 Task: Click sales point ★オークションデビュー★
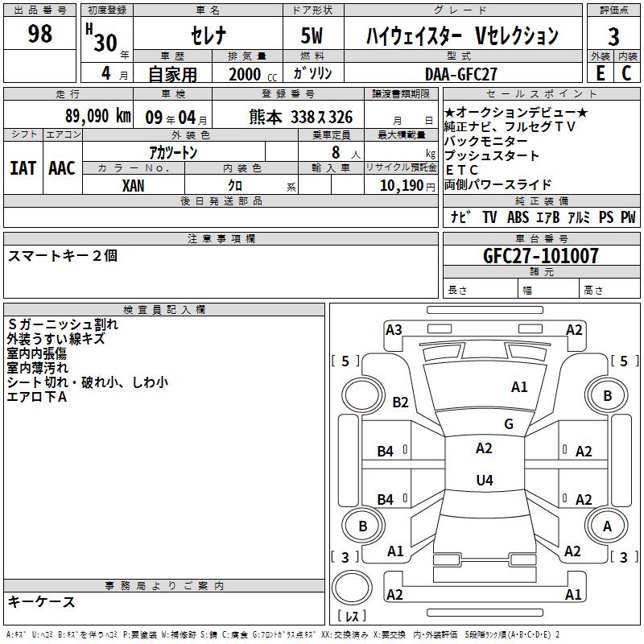pyautogui.click(x=516, y=112)
